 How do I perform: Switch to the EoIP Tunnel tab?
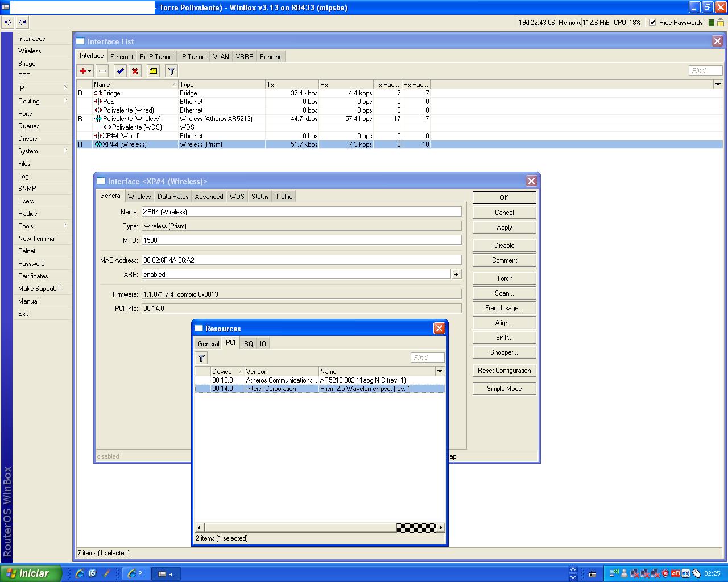pos(157,57)
